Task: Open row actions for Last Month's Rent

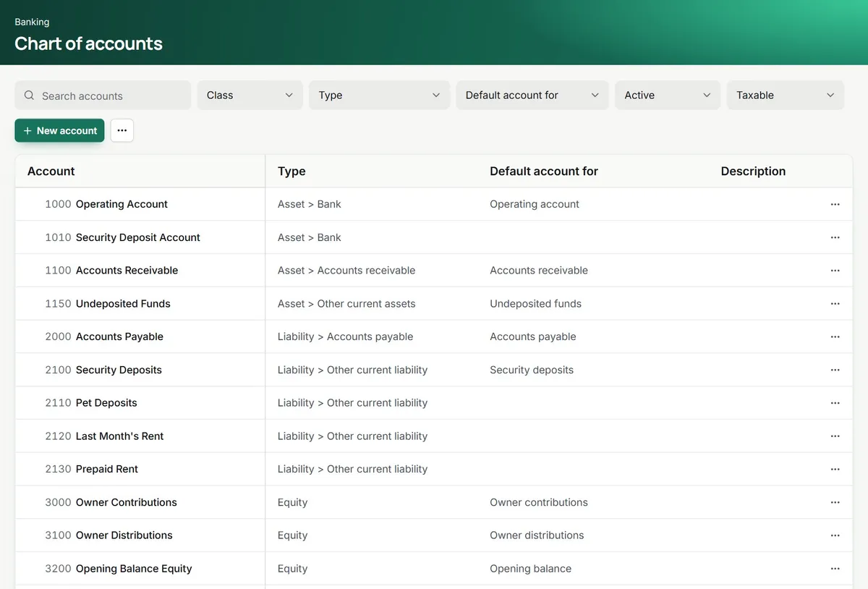Action: (x=835, y=436)
